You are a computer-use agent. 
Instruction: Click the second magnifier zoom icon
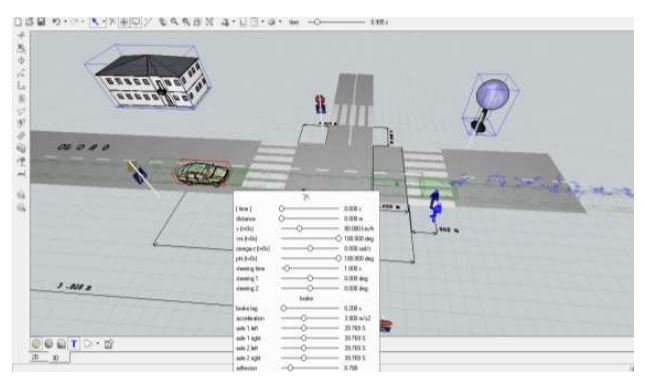tap(186, 22)
